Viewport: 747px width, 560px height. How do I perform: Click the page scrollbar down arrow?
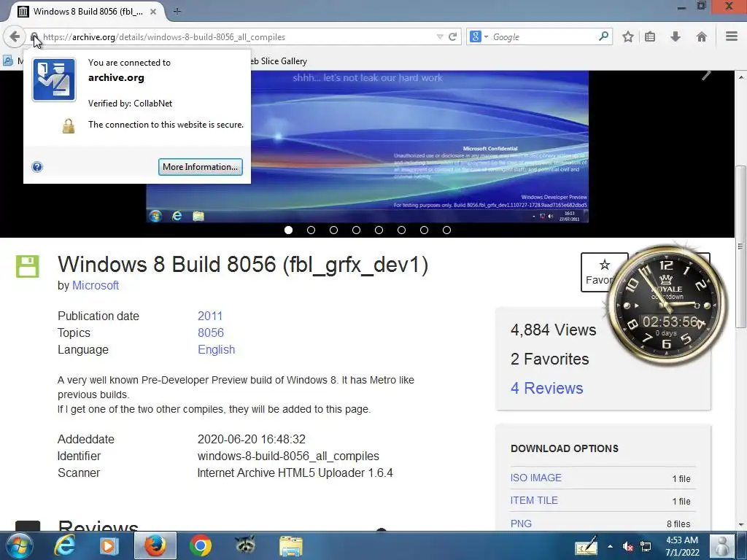[741, 525]
